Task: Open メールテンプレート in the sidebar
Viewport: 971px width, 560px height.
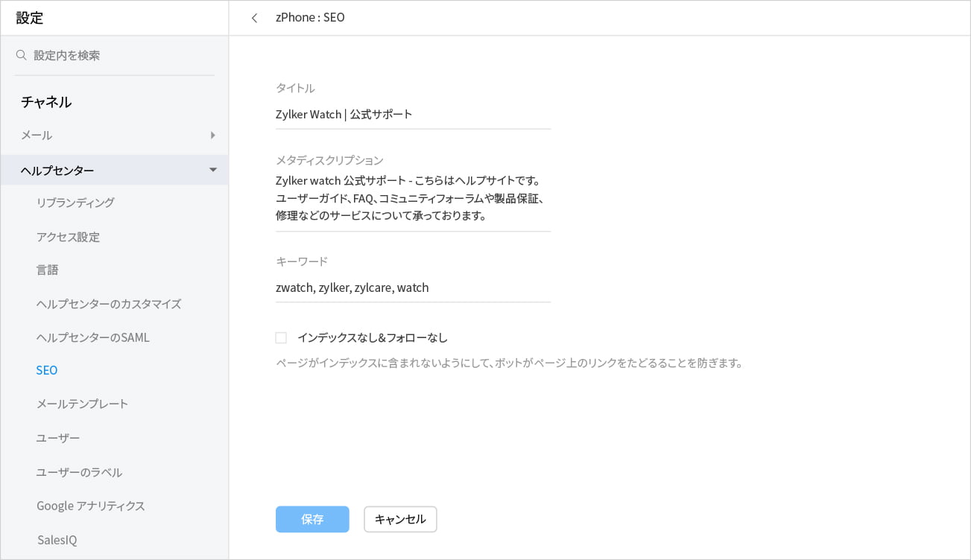Action: tap(83, 404)
